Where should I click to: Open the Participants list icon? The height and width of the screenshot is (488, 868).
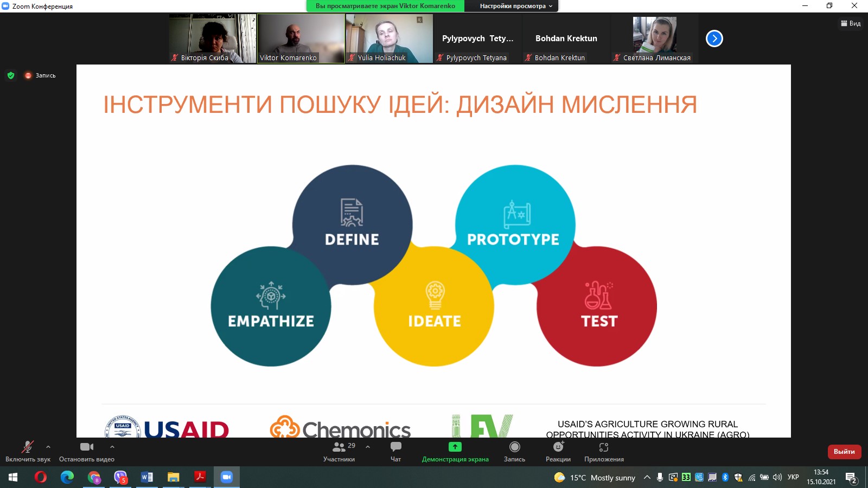339,447
